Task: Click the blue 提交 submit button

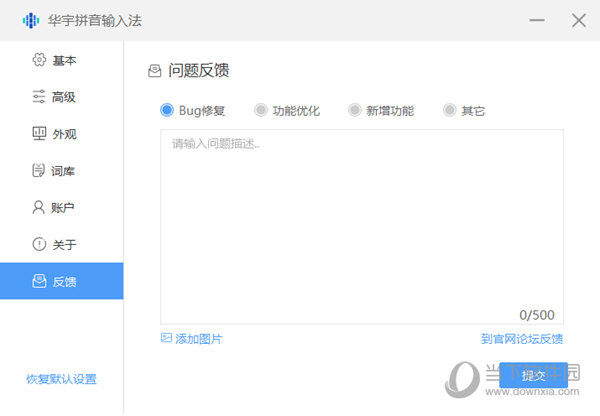Action: [533, 375]
